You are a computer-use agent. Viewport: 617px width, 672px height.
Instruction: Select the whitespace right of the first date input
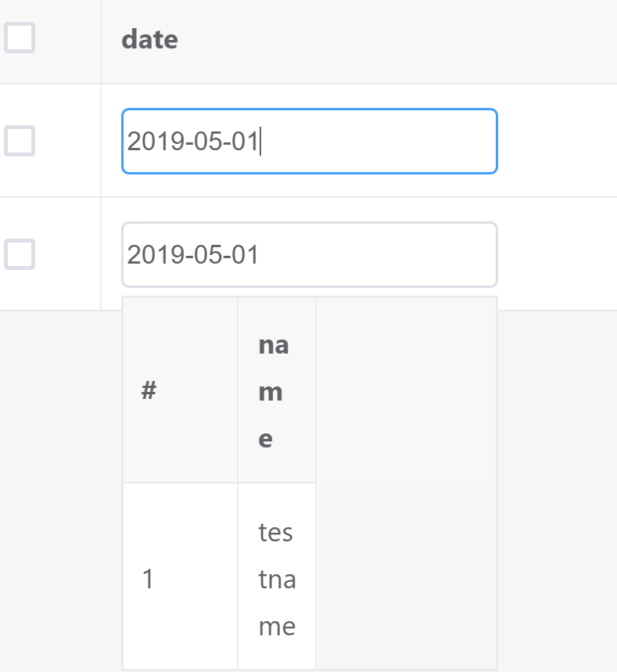coord(555,141)
